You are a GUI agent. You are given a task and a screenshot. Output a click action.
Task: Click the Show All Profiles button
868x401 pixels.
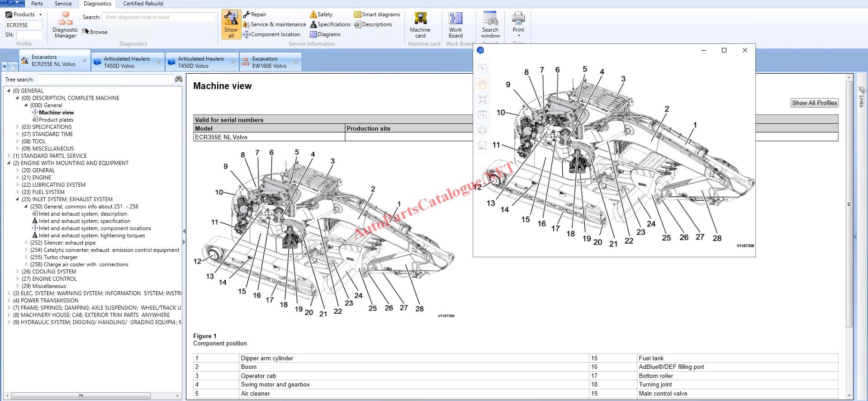(x=814, y=103)
